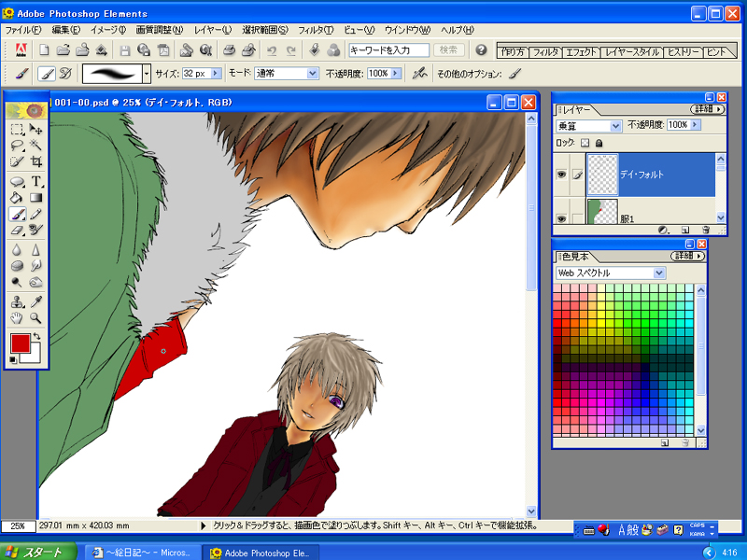Select the Blur tool
747x560 pixels.
[17, 249]
